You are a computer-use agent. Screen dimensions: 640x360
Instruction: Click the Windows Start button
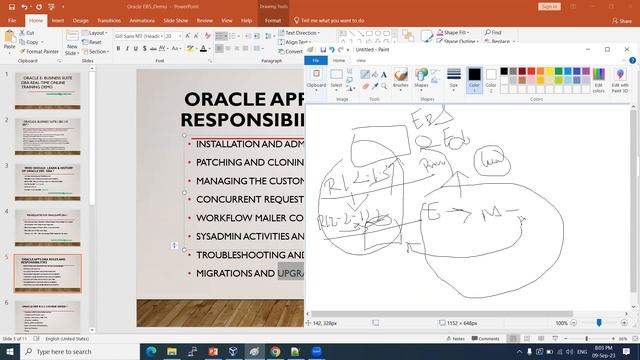pyautogui.click(x=10, y=351)
